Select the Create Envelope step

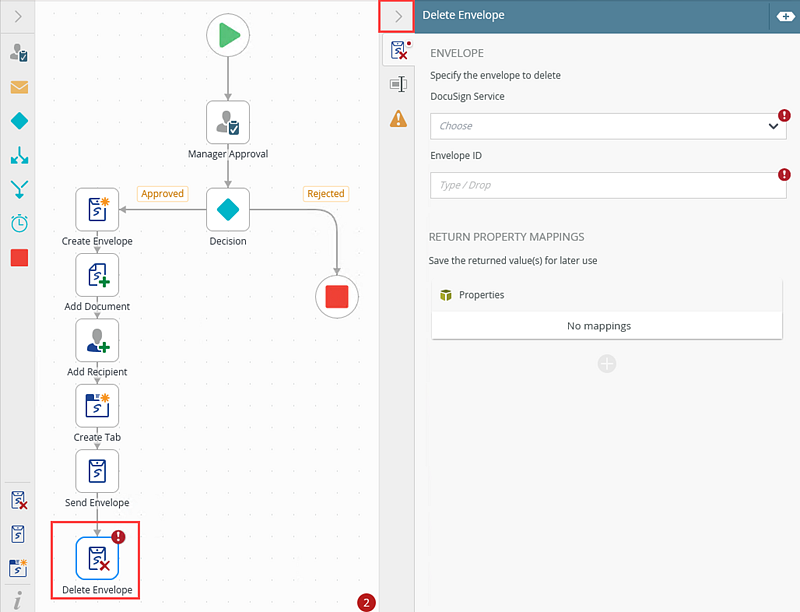(97, 210)
